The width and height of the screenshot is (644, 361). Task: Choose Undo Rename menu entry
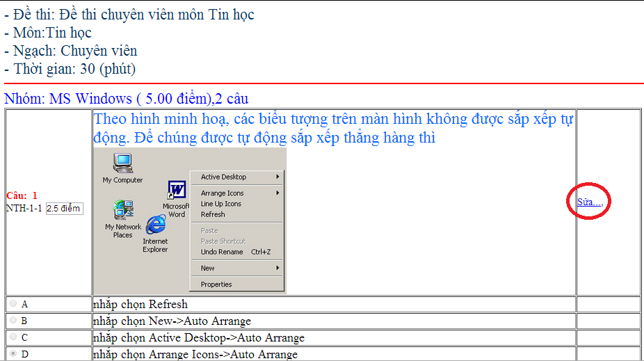(x=236, y=252)
